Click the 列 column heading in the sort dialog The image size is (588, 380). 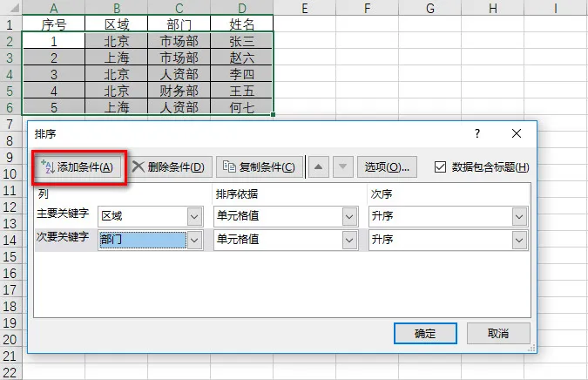(x=44, y=194)
